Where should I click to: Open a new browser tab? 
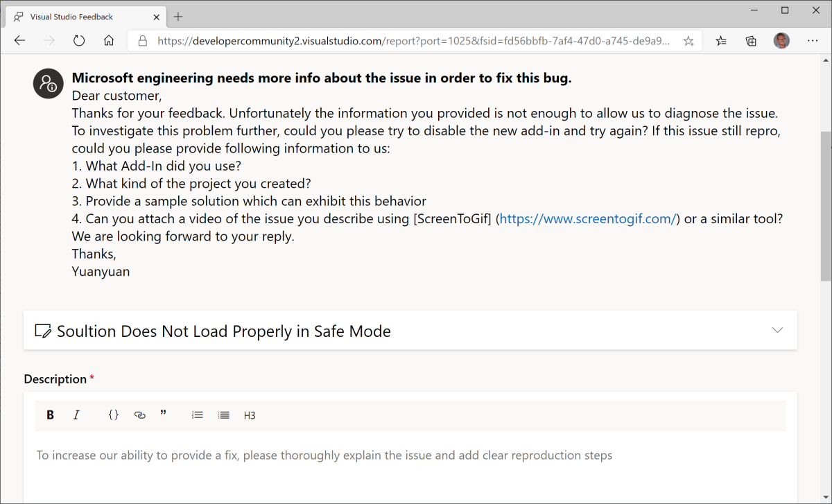tap(178, 16)
